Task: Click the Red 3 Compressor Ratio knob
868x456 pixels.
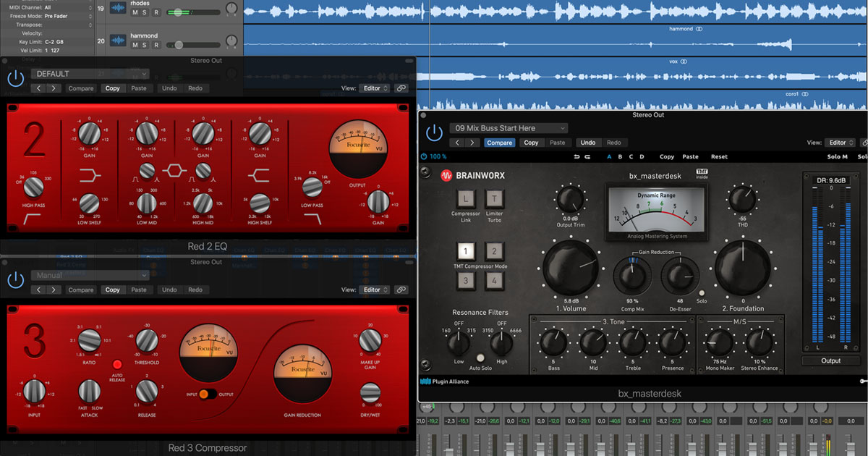Action: [90, 339]
